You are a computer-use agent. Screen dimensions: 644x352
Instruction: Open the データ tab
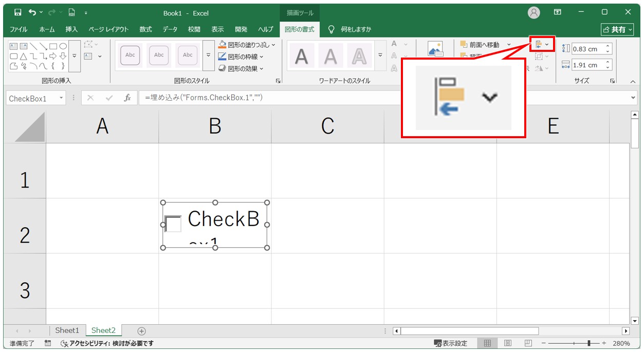click(170, 29)
